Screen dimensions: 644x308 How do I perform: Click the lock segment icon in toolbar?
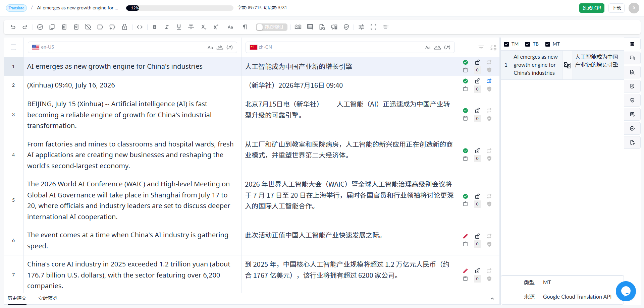click(x=124, y=27)
